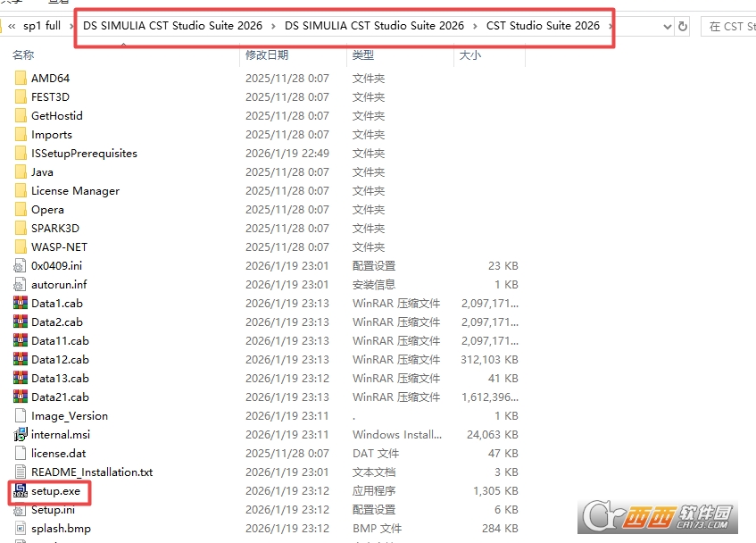Select the splash.bmp image file icon
Viewport: 756px width, 543px height.
[x=21, y=529]
